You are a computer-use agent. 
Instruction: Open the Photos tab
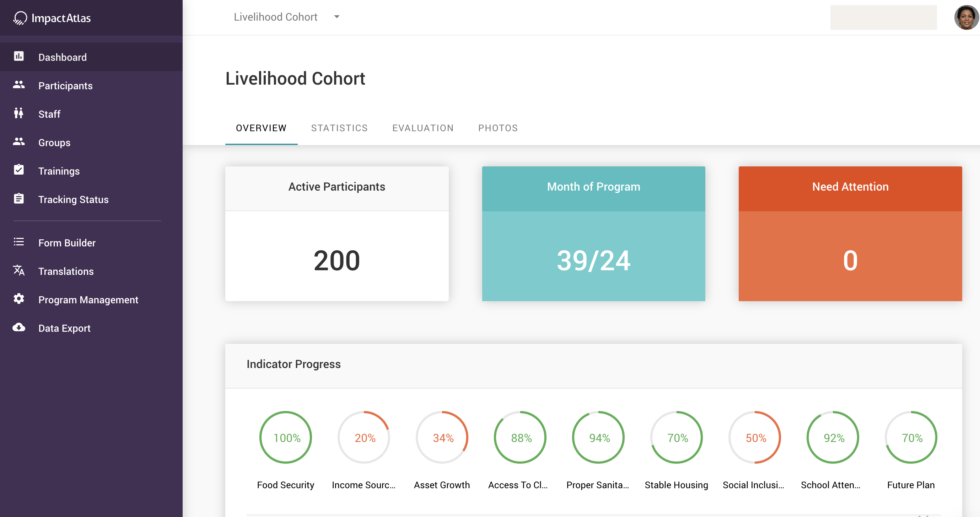pyautogui.click(x=497, y=128)
